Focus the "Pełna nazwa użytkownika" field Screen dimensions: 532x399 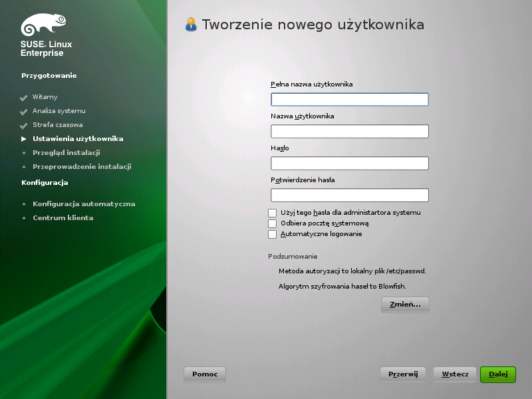click(x=350, y=99)
